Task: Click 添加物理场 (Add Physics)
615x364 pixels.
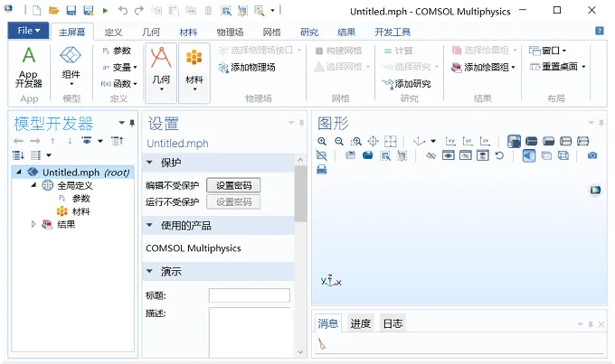Action: 247,68
